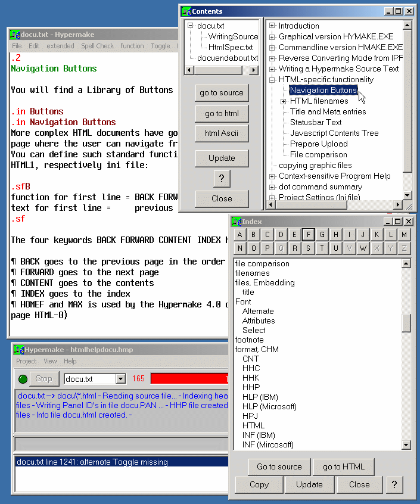The height and width of the screenshot is (504, 420).
Task: Select Javascript Contents Tree item
Action: point(334,133)
